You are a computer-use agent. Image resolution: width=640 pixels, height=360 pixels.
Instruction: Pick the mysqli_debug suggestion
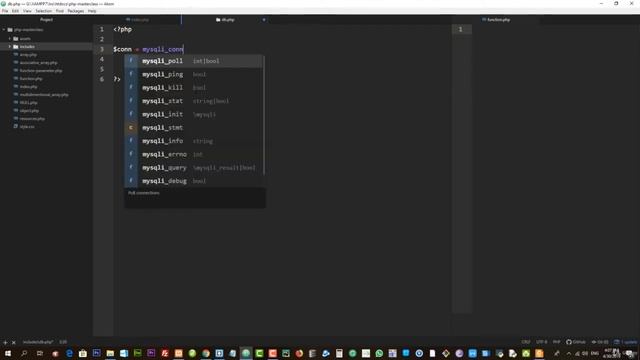[x=194, y=181]
